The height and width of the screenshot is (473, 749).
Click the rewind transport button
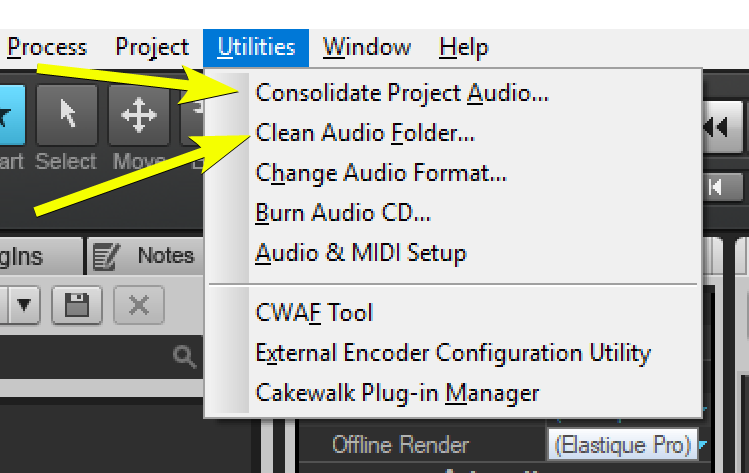pos(715,127)
